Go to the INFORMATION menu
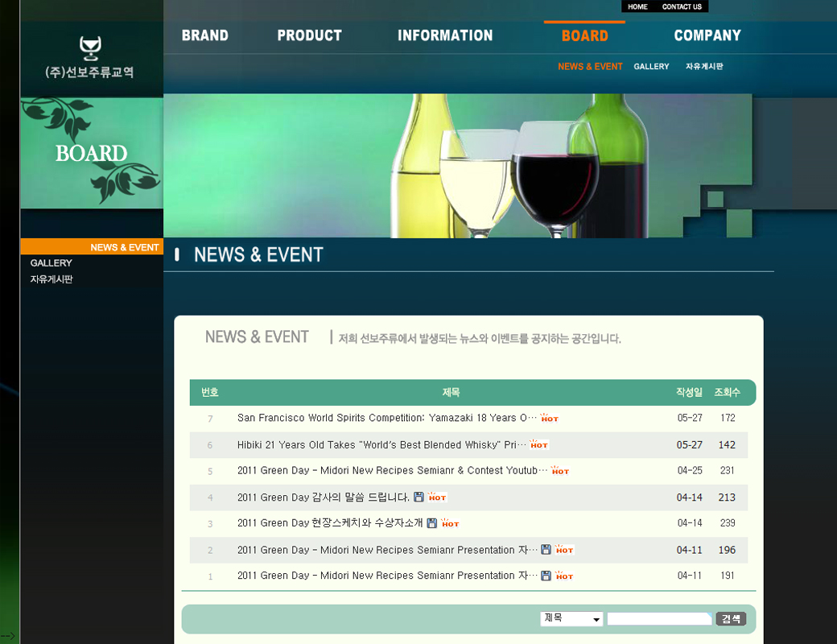837x644 pixels. pos(445,35)
